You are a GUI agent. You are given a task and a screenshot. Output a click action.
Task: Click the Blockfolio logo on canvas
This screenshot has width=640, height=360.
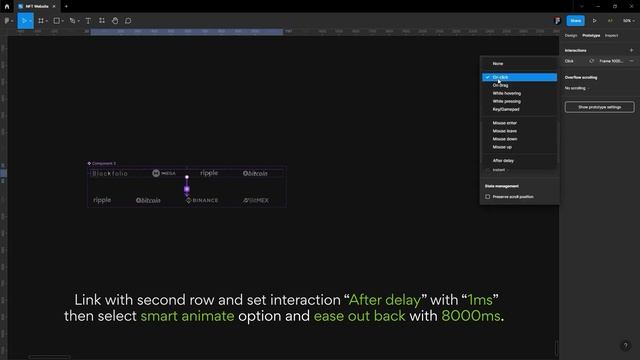click(110, 173)
